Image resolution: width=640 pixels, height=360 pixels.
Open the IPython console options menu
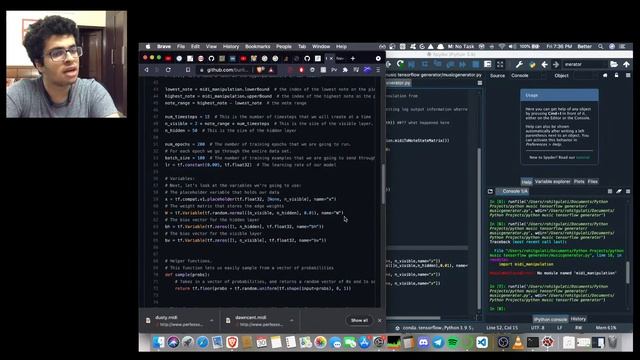pyautogui.click(x=628, y=191)
